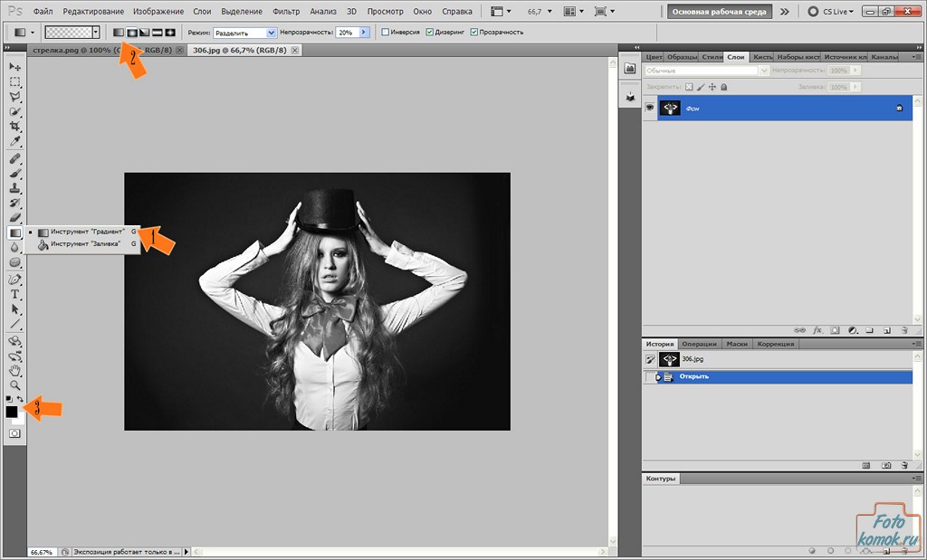Click the delete layer trash icon

[x=903, y=331]
